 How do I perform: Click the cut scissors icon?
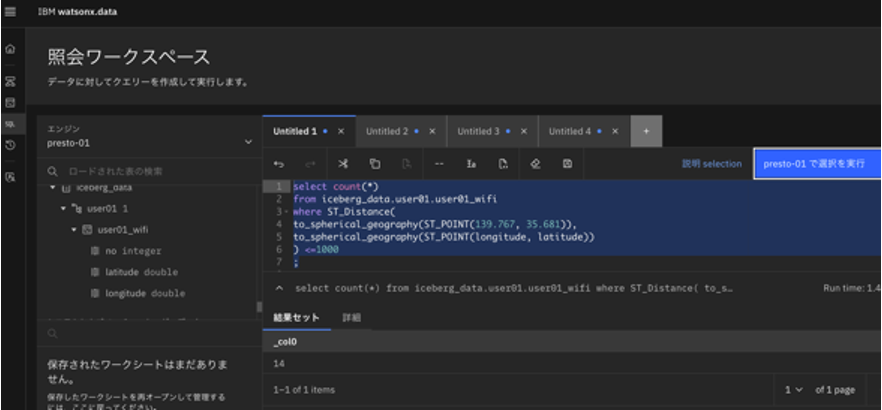pos(343,164)
